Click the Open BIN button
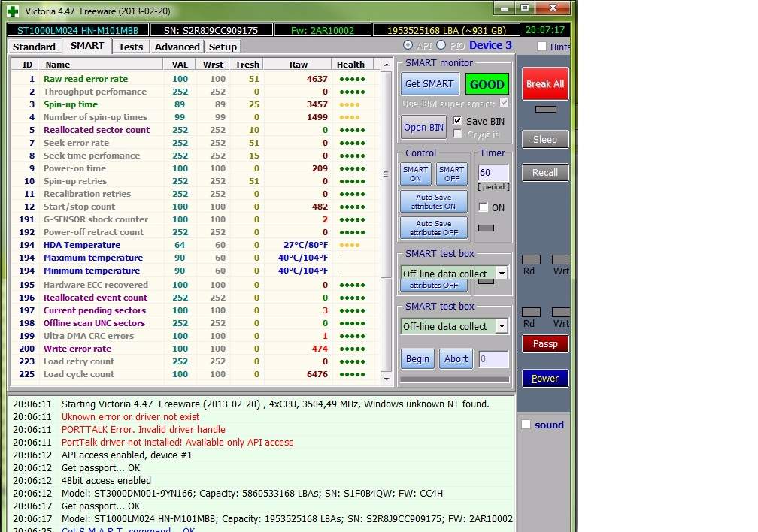Image resolution: width=758 pixels, height=532 pixels. [423, 128]
